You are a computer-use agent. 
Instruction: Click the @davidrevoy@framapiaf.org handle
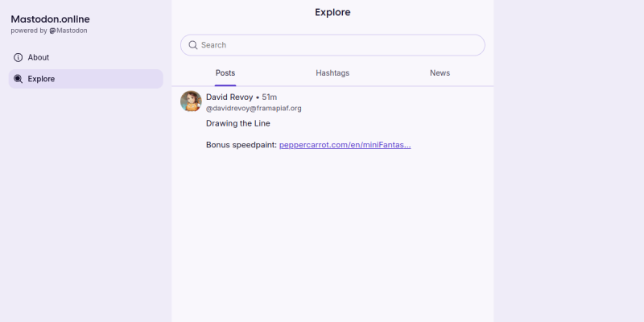(254, 109)
